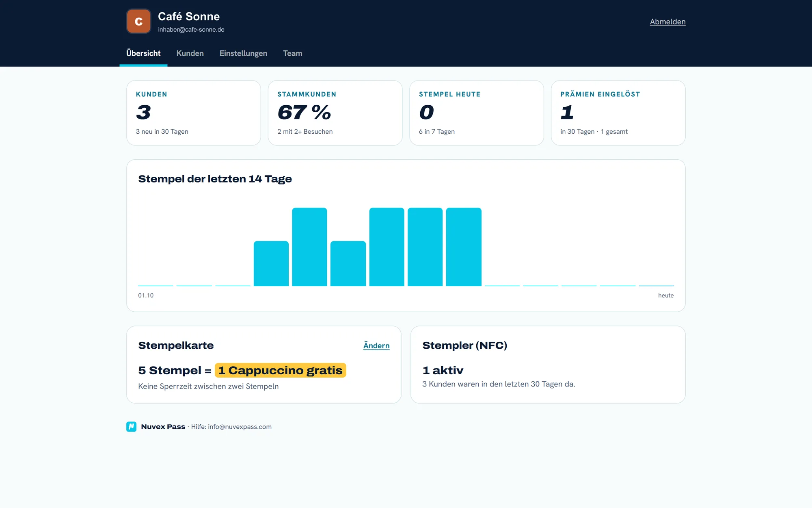The image size is (812, 508).
Task: Click the 1 Cappuccino gratis yellow badge
Action: [x=281, y=370]
